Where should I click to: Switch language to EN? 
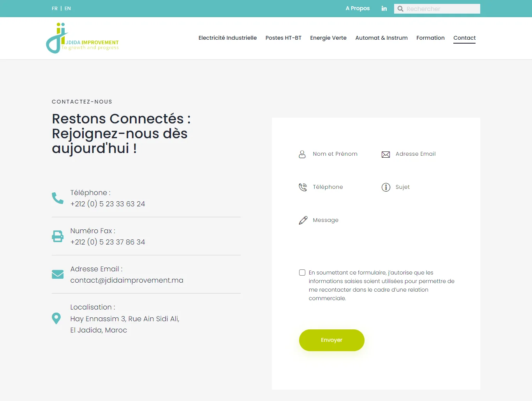(x=68, y=9)
